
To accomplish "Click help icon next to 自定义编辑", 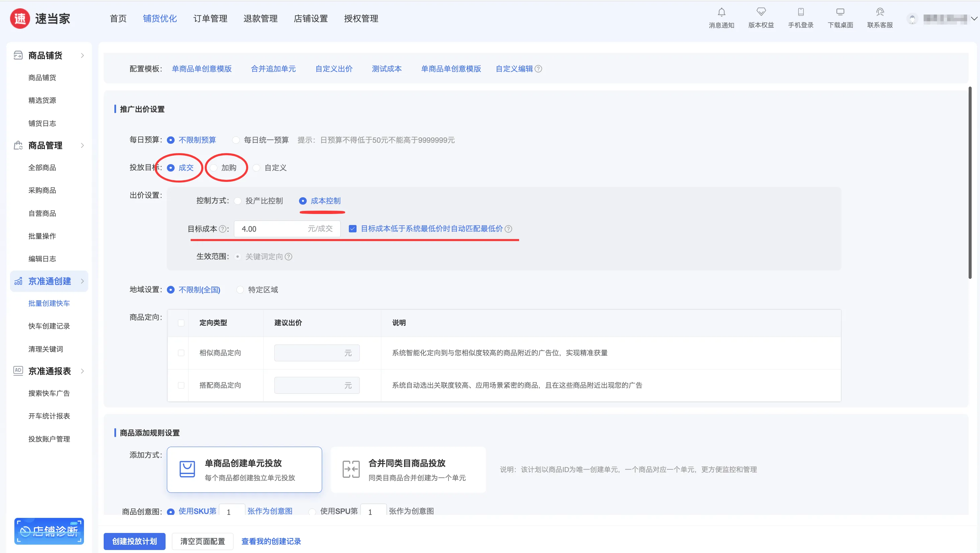I will click(x=538, y=69).
